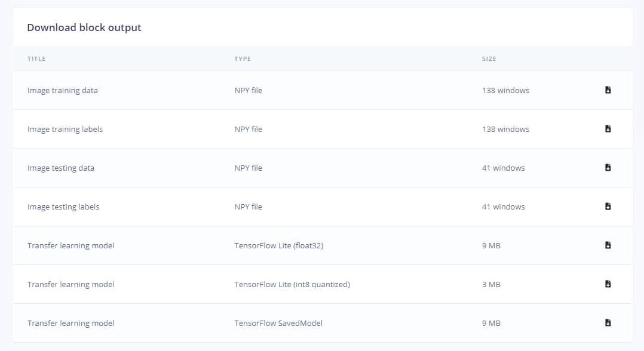Download the Image training labels file
The image size is (644, 351).
point(608,129)
